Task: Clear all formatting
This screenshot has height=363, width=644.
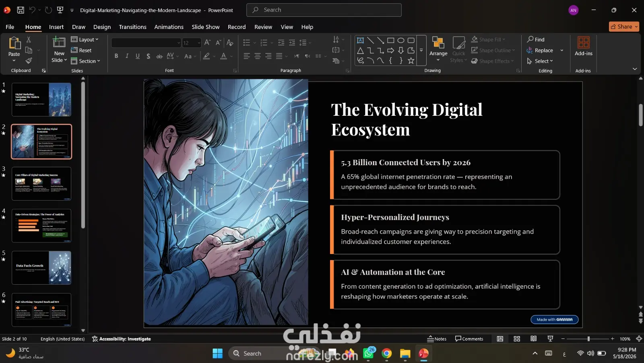Action: coord(230,42)
